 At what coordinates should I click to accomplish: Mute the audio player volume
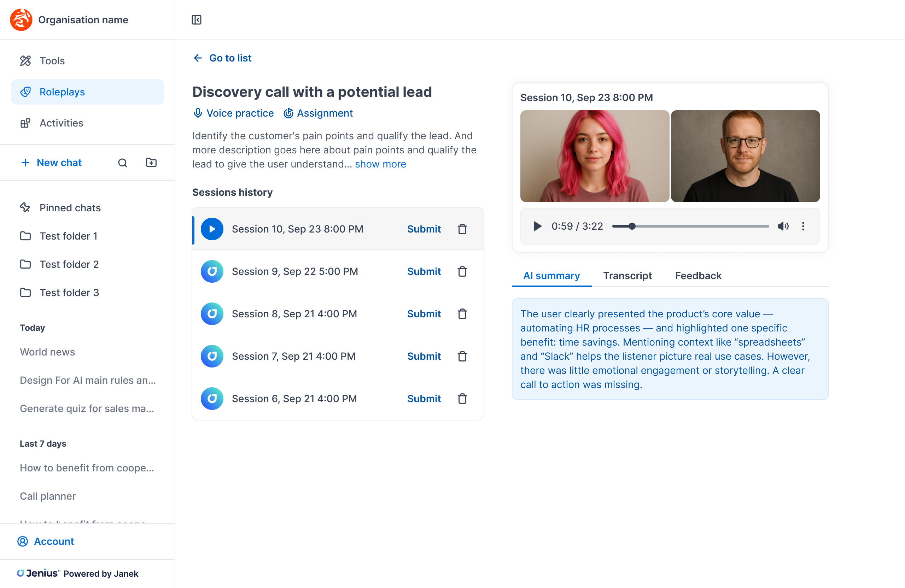click(783, 226)
